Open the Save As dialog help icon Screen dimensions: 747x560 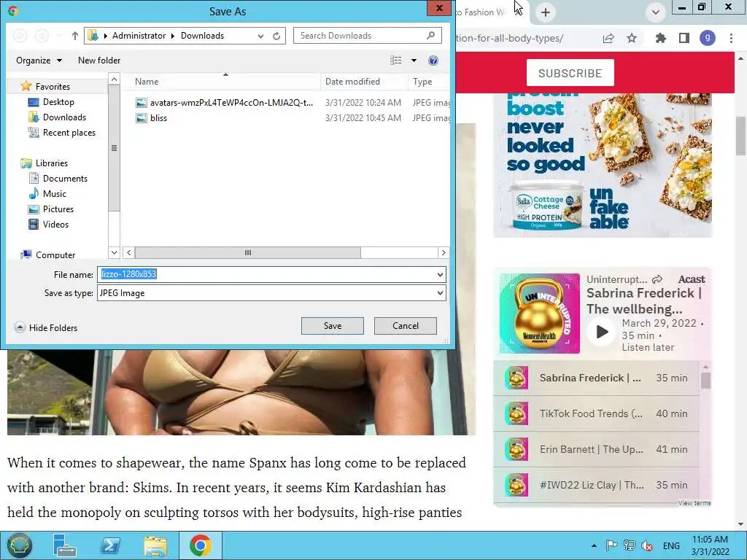coord(433,61)
